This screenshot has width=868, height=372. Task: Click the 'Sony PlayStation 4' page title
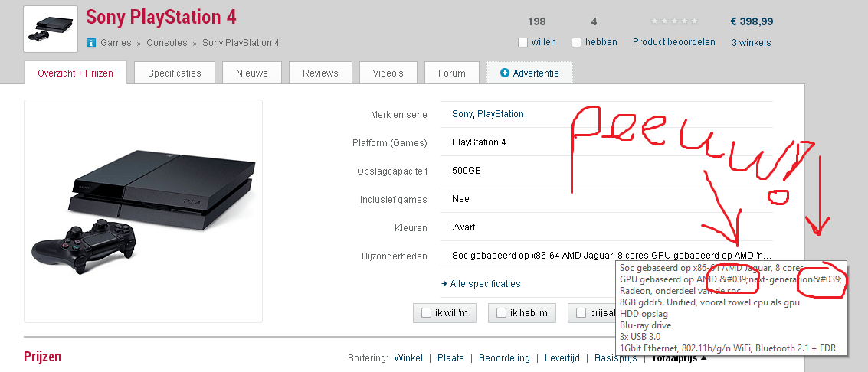(161, 17)
